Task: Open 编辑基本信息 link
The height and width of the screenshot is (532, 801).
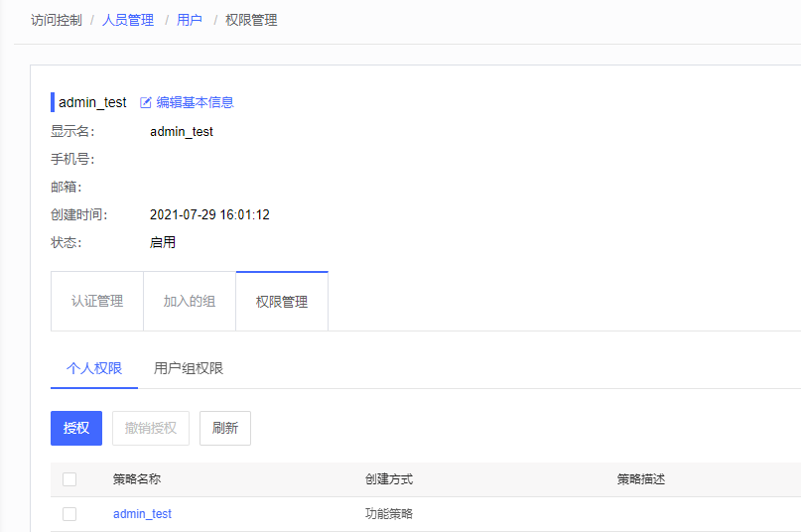Action: [195, 102]
